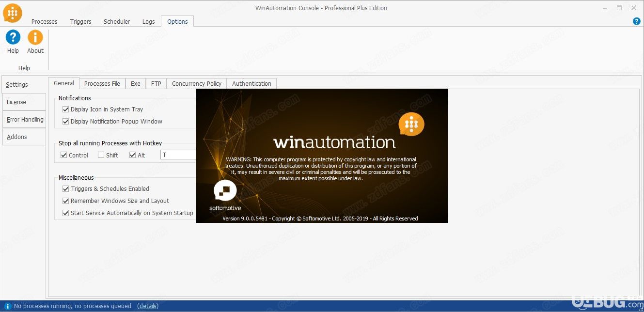Maximize the WinAutomation Console window

(x=619, y=8)
